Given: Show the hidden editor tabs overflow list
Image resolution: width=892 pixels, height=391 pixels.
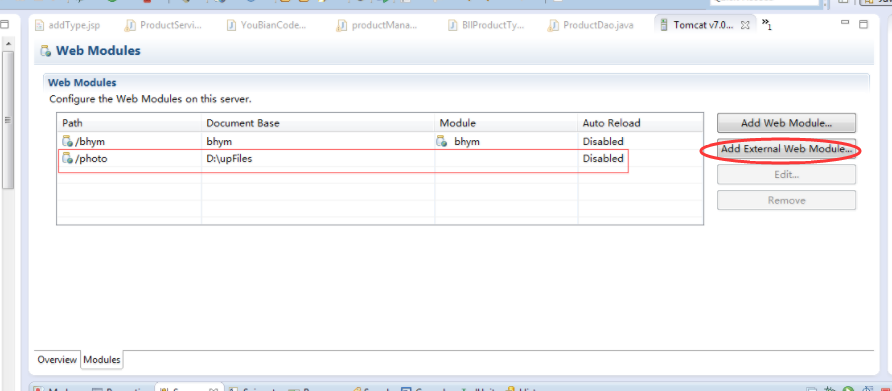Looking at the screenshot, I should (766, 25).
